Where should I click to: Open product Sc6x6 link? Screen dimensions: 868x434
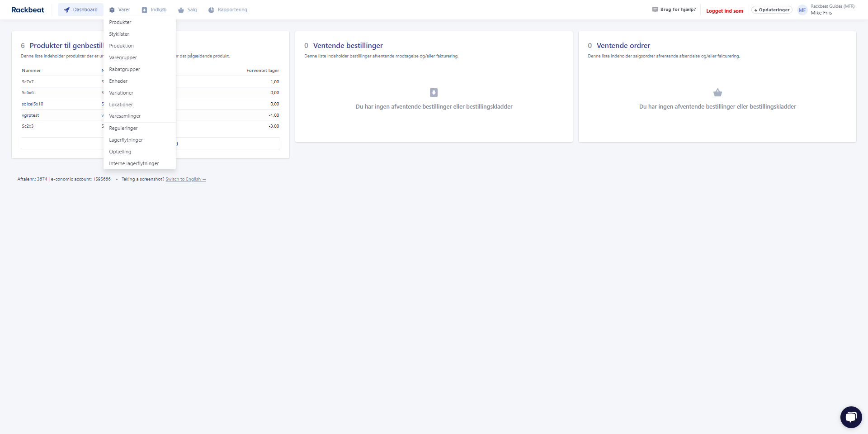tap(28, 93)
